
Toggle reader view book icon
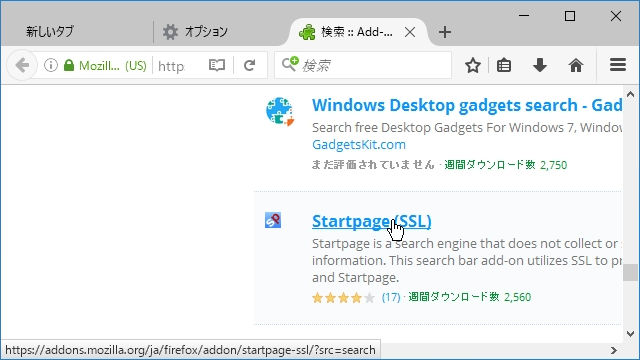[x=217, y=65]
